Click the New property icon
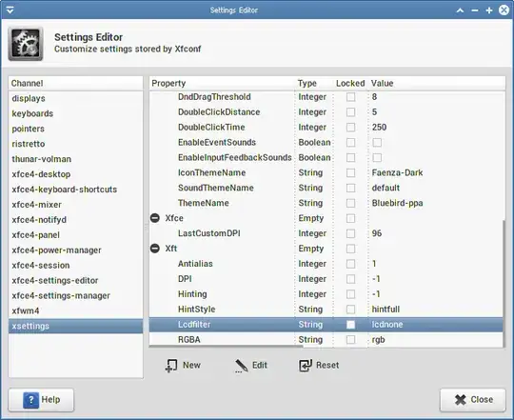This screenshot has height=420, width=514. click(x=171, y=366)
